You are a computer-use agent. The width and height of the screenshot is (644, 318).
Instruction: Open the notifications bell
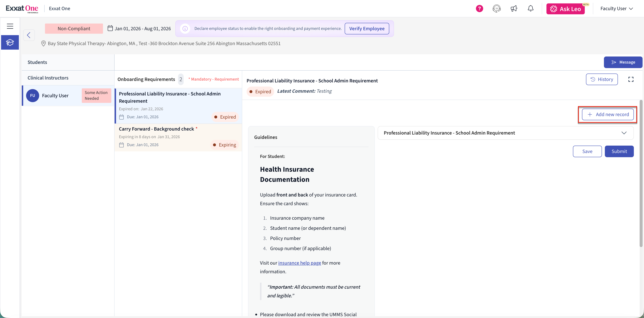(x=531, y=9)
